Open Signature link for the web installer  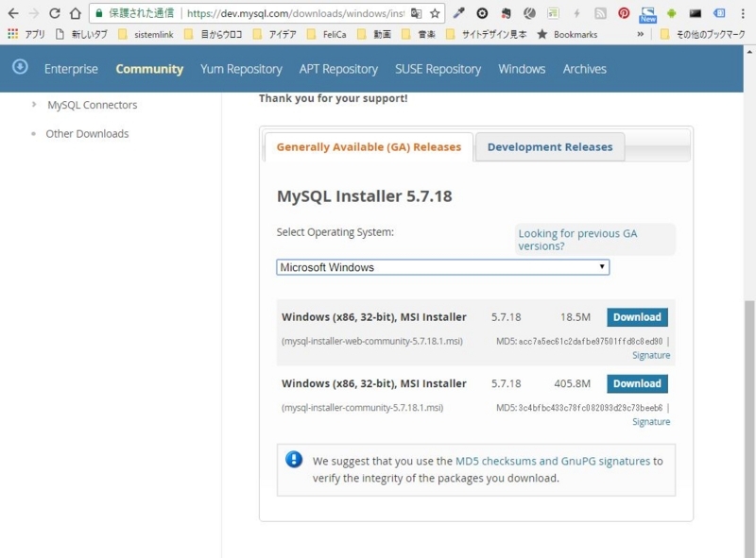click(x=651, y=355)
